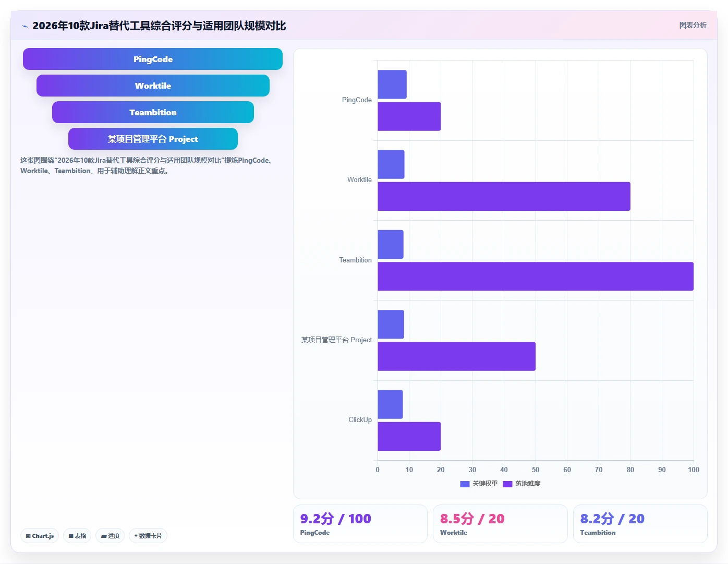Click the 表格 tag
The width and height of the screenshot is (728, 564).
(x=77, y=536)
